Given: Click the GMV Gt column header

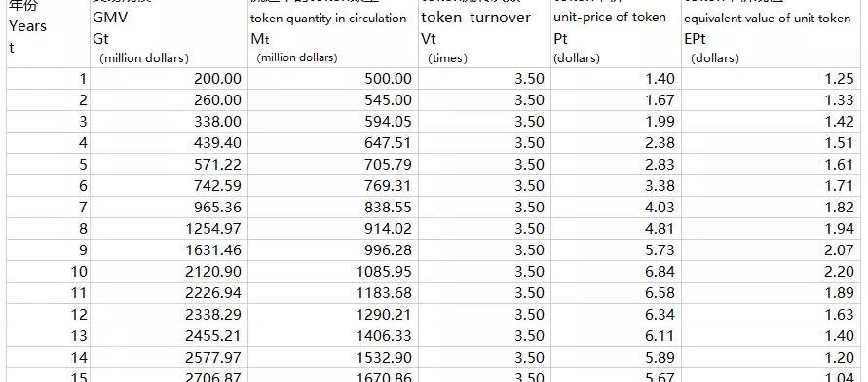Looking at the screenshot, I should click(x=169, y=34).
